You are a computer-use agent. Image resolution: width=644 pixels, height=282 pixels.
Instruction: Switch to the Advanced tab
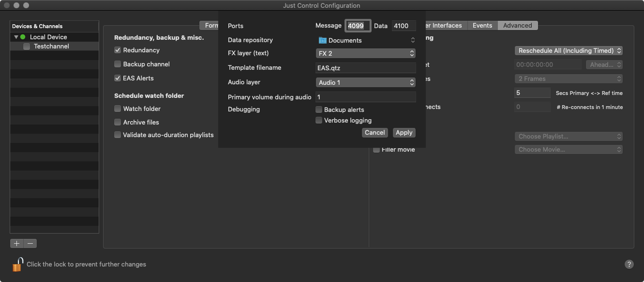tap(517, 25)
